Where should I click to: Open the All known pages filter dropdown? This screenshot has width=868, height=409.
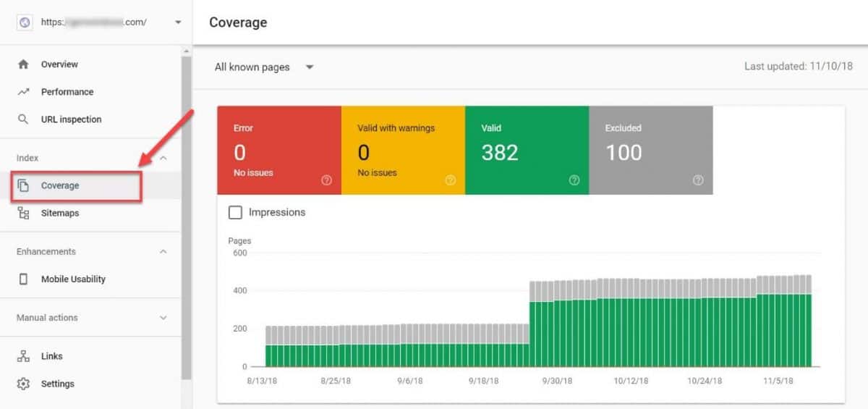coord(264,67)
